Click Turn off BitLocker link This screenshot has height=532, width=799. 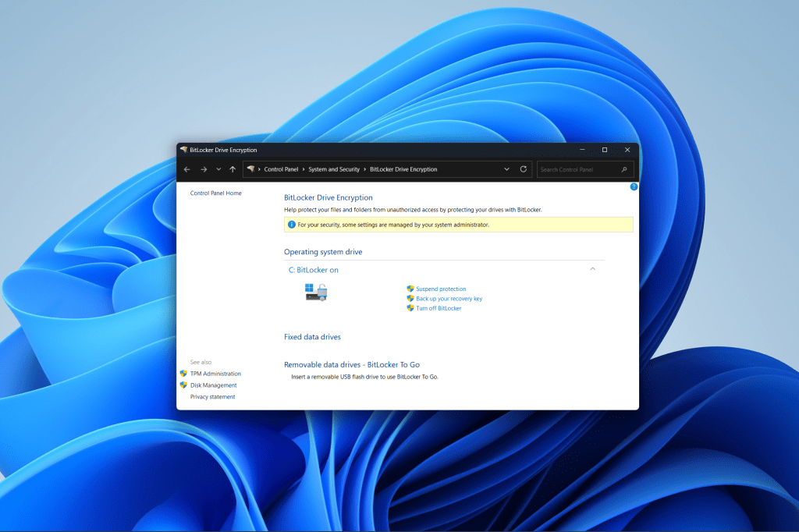439,308
